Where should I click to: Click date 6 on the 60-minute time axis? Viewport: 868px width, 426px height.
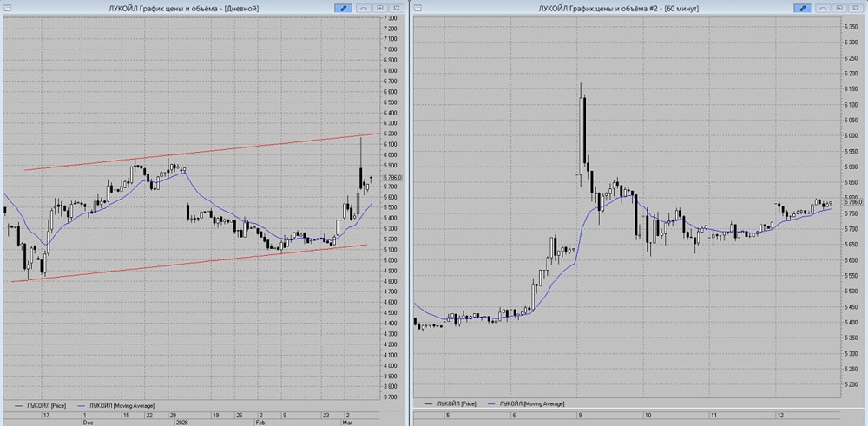click(514, 415)
